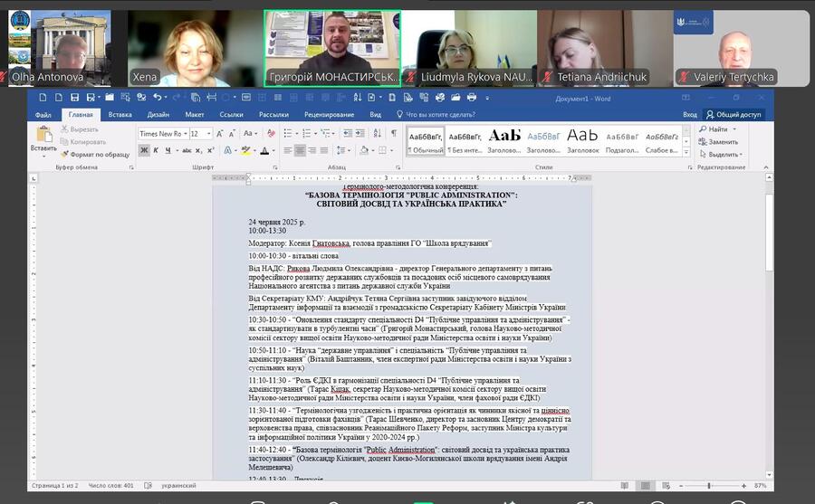Clear all formatting with the eraser icon
The width and height of the screenshot is (815, 504).
pyautogui.click(x=271, y=134)
